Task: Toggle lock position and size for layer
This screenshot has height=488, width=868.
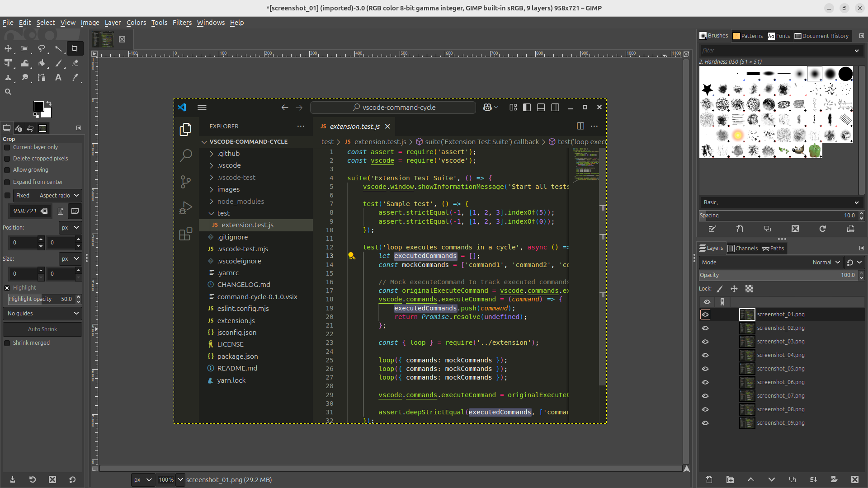Action: coord(734,289)
